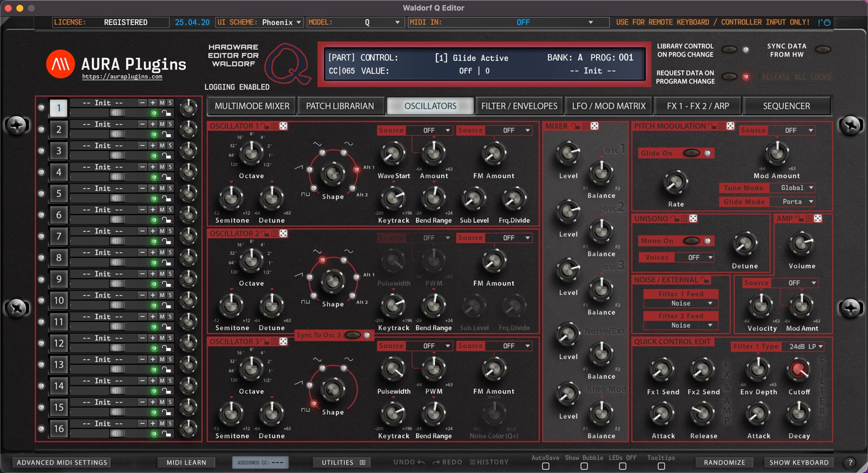This screenshot has width=868, height=473.
Task: Click the part 1 pan slider
Action: 117,113
